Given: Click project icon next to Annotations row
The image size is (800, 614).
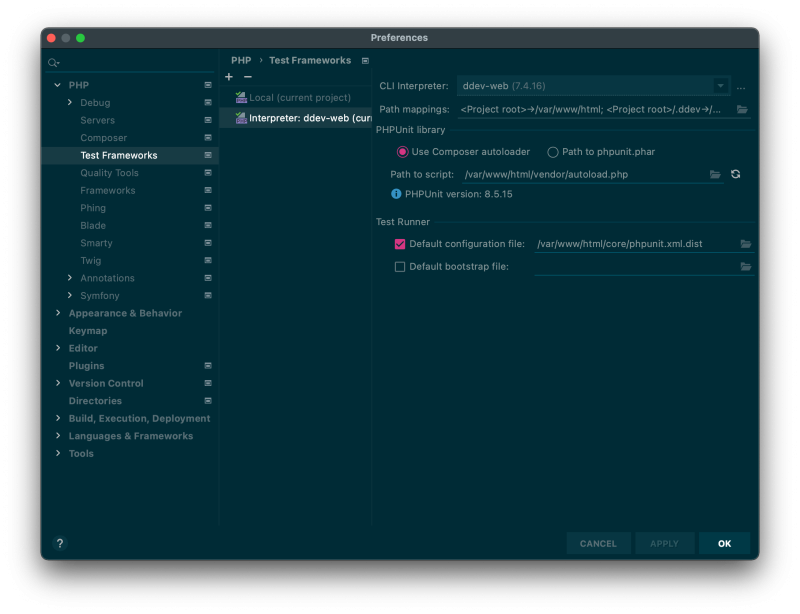Looking at the screenshot, I should coord(208,278).
